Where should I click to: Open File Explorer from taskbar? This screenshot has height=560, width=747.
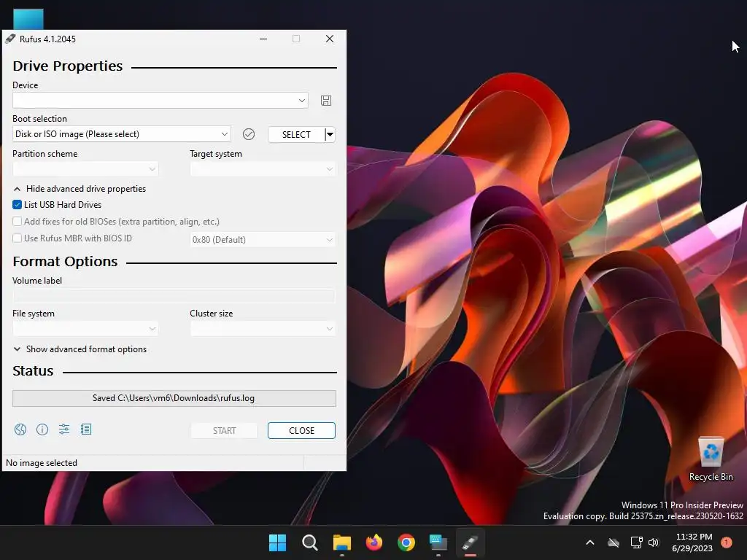tap(342, 542)
